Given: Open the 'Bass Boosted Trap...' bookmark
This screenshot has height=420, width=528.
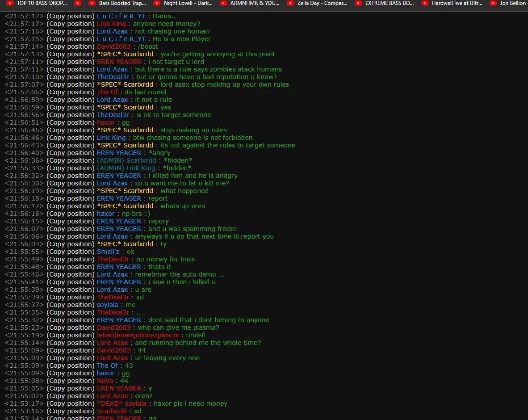Looking at the screenshot, I should (x=117, y=3).
